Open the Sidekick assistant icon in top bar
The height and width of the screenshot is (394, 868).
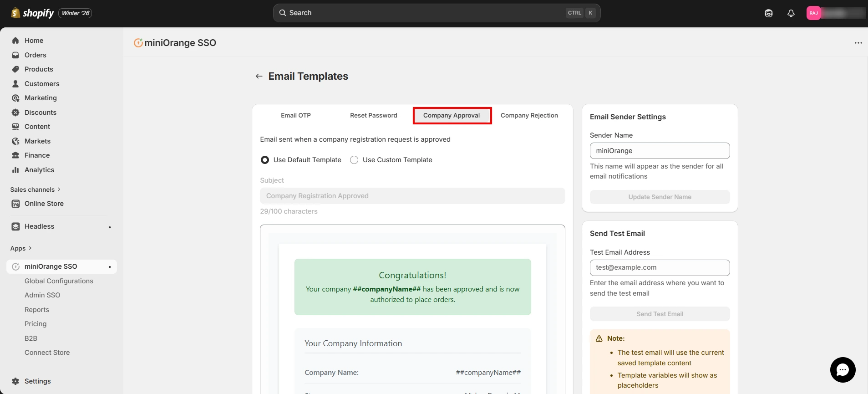click(x=769, y=13)
